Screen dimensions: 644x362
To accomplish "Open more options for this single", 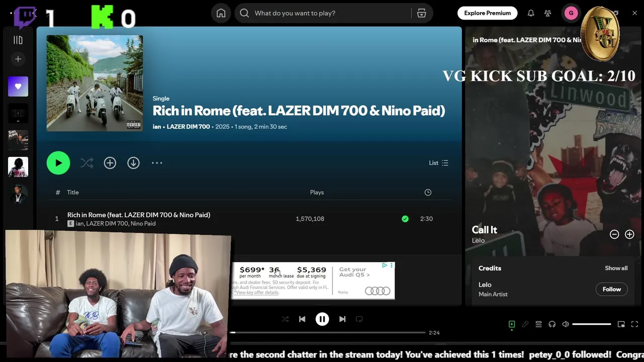I will pyautogui.click(x=157, y=163).
